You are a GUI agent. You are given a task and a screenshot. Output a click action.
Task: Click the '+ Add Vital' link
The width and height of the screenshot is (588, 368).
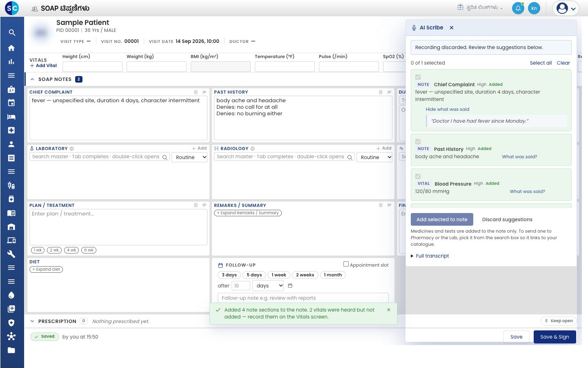[x=43, y=66]
